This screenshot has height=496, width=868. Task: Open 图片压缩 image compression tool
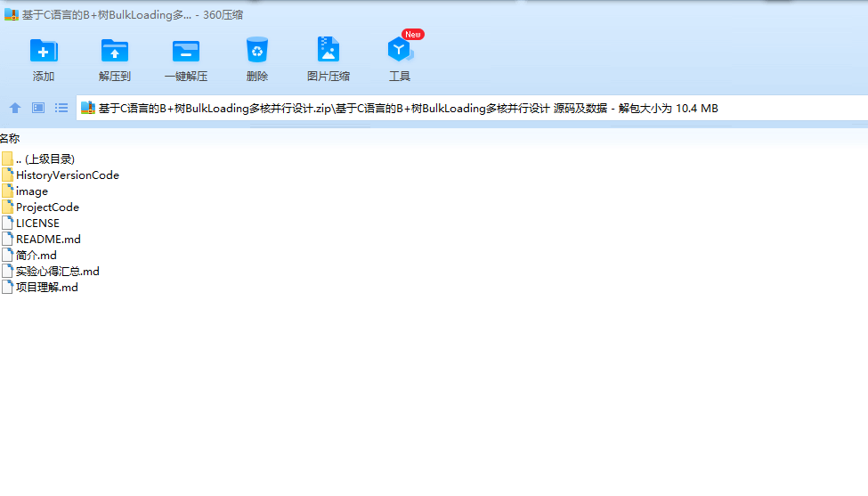tap(329, 50)
